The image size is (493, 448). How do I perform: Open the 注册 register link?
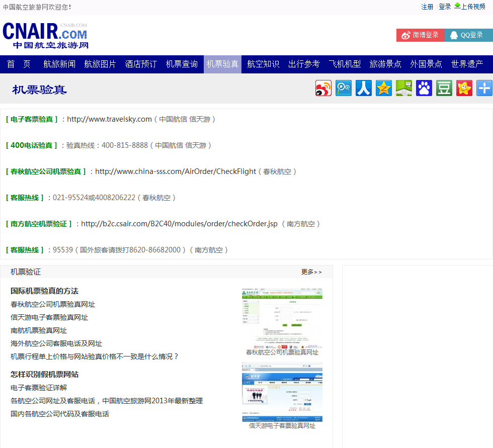[427, 7]
